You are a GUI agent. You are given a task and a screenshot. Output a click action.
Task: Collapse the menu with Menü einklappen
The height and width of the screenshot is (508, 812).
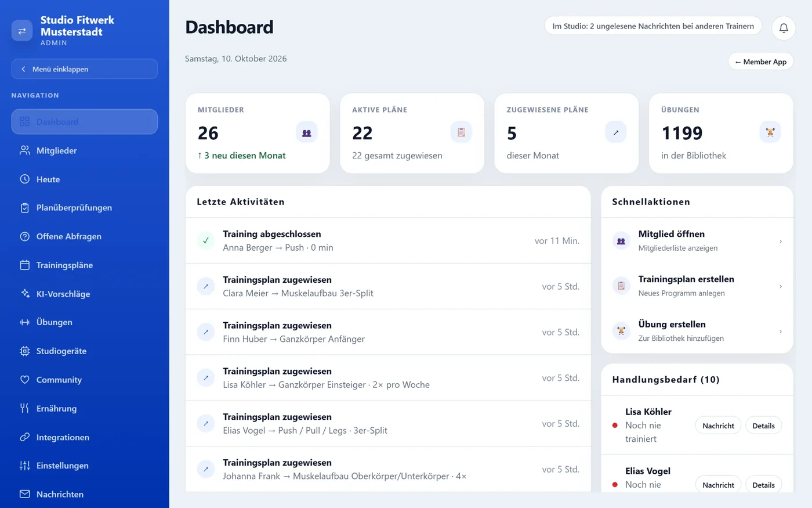(85, 69)
